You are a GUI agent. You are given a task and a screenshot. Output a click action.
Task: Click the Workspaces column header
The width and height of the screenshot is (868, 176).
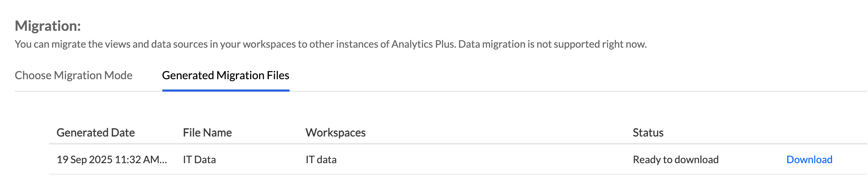(x=335, y=132)
